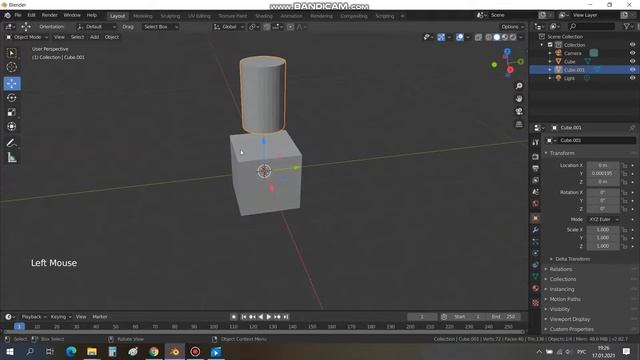Image resolution: width=640 pixels, height=360 pixels.
Task: Open the Global transform orientation dropdown
Action: 229,27
